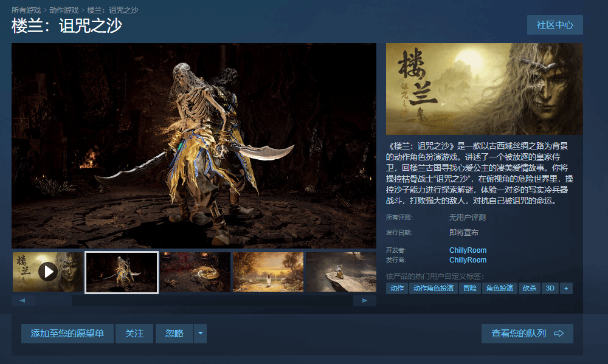Open the ChillyRoom publisher link
608x364 pixels.
coord(468,260)
